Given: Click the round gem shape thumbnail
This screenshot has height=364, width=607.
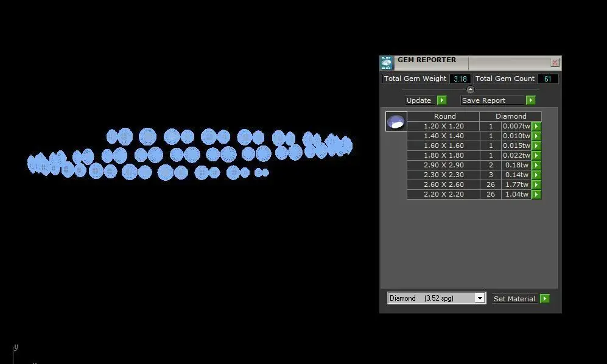Looking at the screenshot, I should (x=396, y=122).
